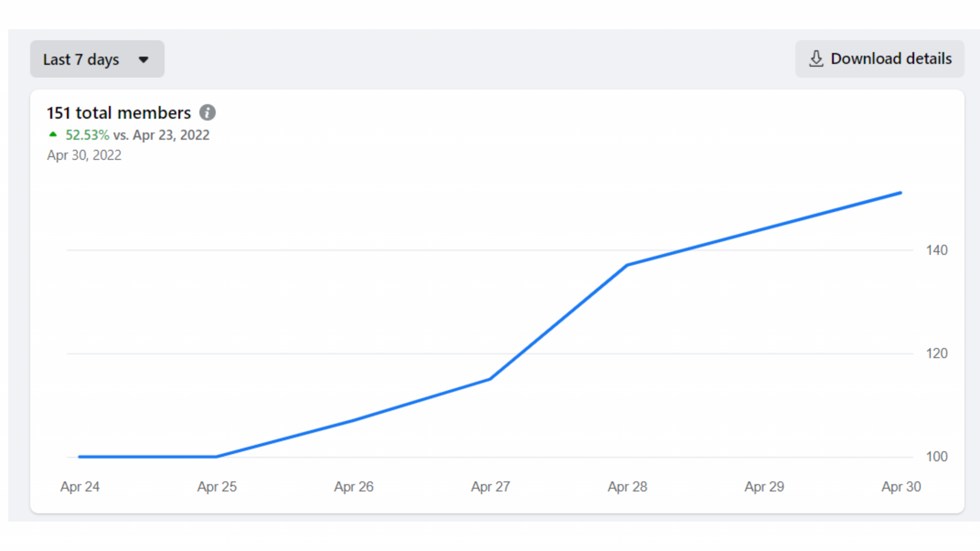
Task: Click the 140 y-axis value label
Action: (937, 250)
